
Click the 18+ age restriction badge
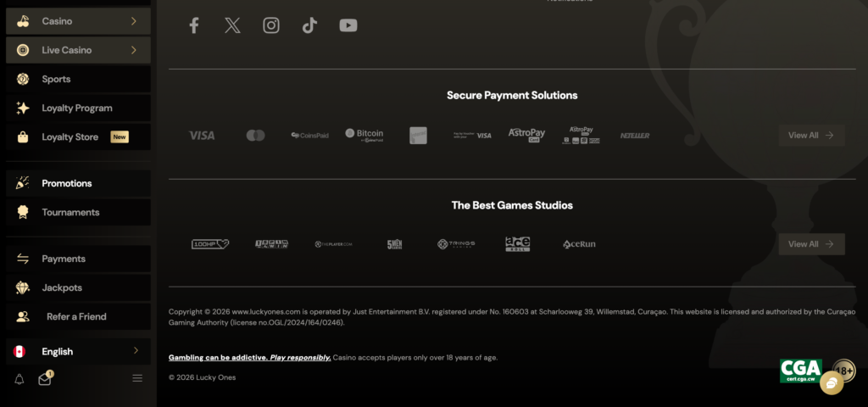[x=843, y=371]
